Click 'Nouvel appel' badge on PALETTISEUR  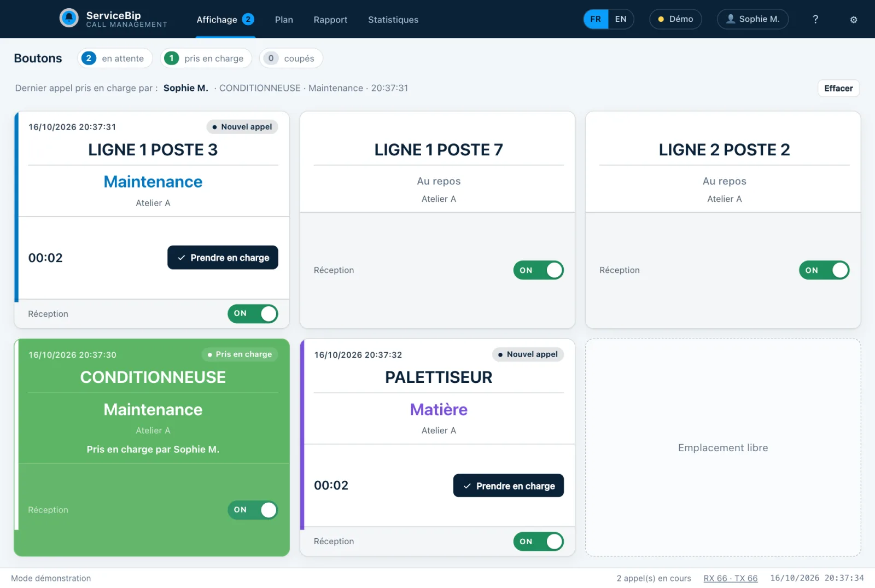[x=528, y=354]
